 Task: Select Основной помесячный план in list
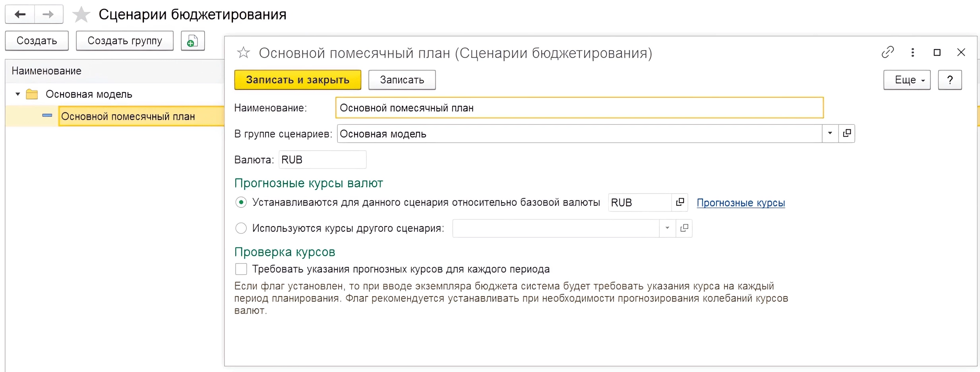coord(128,116)
